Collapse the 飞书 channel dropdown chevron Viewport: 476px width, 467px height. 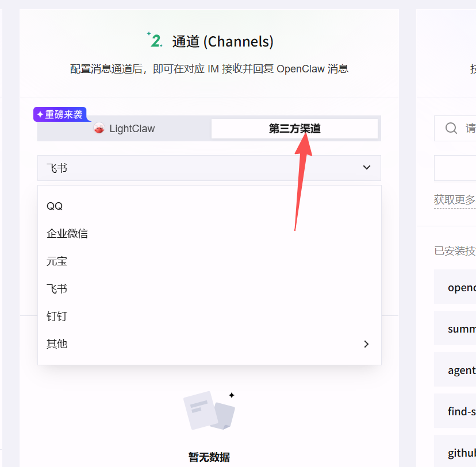tap(366, 168)
